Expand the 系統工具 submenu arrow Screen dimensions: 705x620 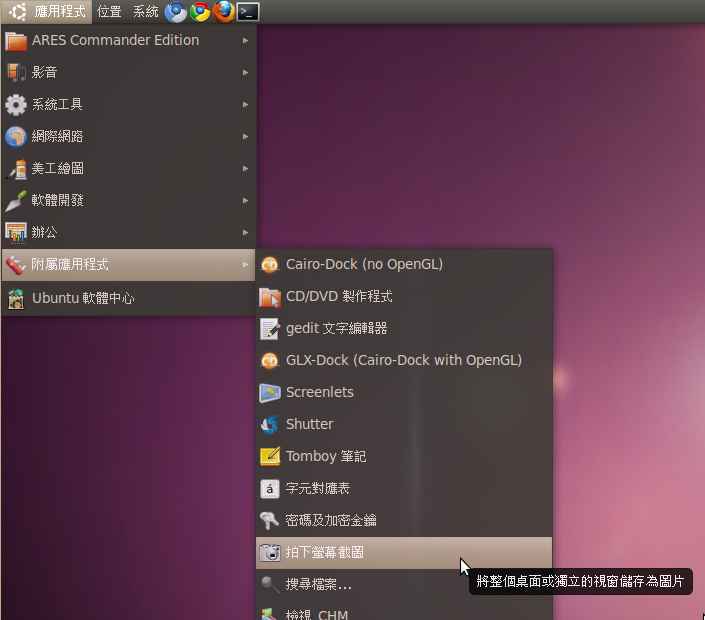point(245,105)
